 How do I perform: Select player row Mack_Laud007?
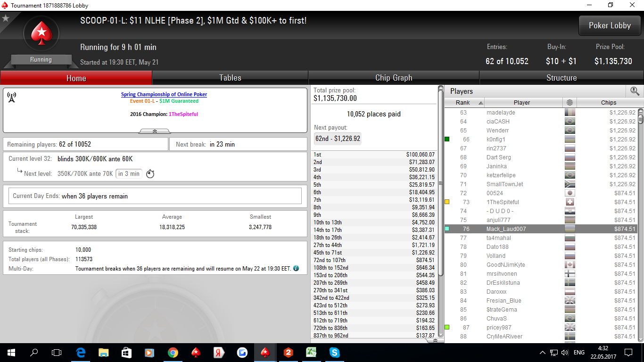541,229
